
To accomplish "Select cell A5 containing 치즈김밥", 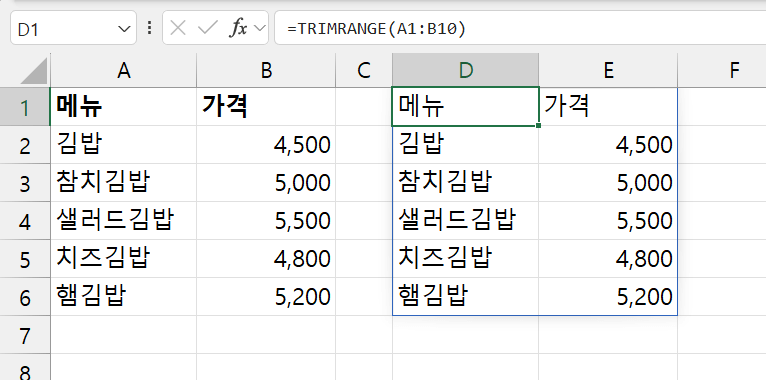I will tap(124, 259).
